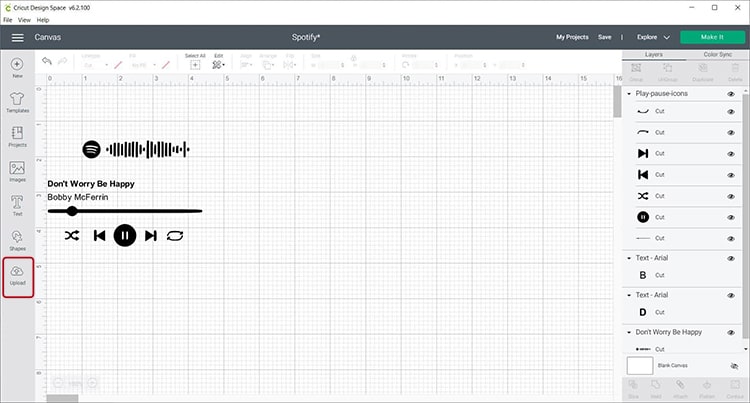The width and height of the screenshot is (750, 403).
Task: Select the previous track icon on canvas
Action: point(99,235)
